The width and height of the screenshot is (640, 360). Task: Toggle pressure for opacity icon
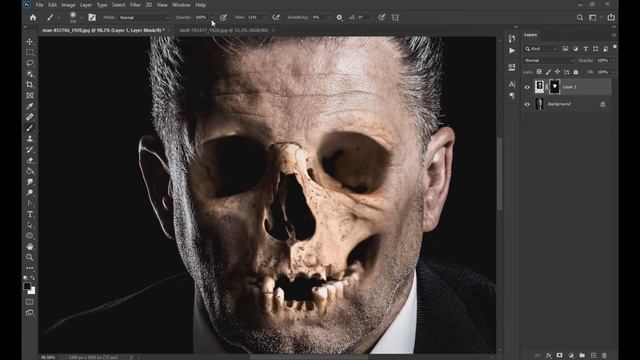click(x=223, y=18)
